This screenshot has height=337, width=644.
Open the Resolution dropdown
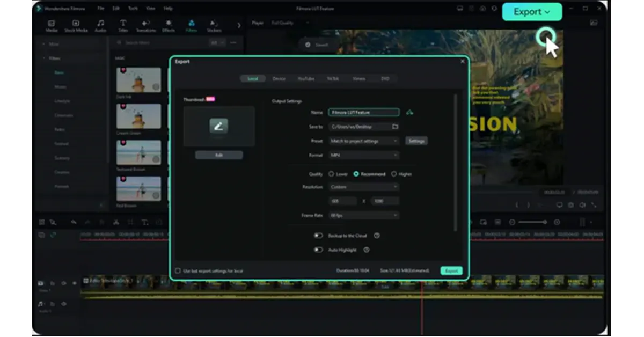364,187
